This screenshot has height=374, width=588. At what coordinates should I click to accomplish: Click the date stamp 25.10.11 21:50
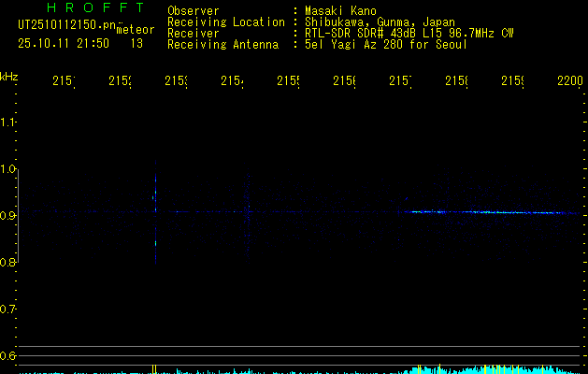(64, 44)
